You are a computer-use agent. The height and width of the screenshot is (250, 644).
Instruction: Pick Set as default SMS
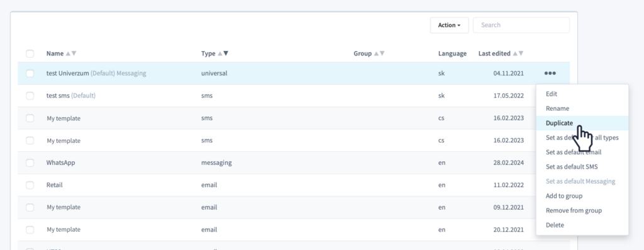click(x=582, y=166)
